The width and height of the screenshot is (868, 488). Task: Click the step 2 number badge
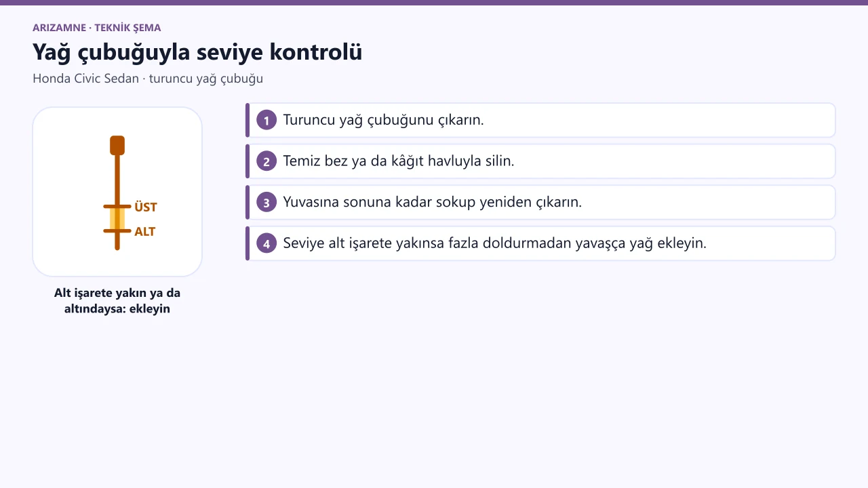coord(267,161)
